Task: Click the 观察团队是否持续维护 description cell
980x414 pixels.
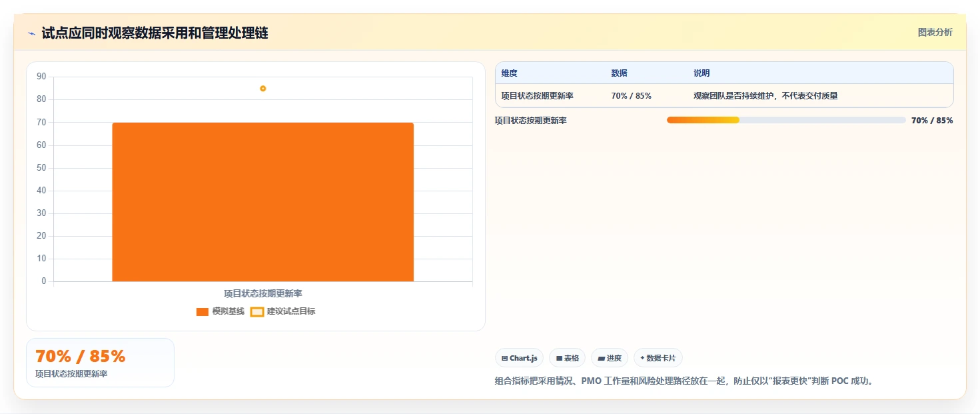Action: 765,96
